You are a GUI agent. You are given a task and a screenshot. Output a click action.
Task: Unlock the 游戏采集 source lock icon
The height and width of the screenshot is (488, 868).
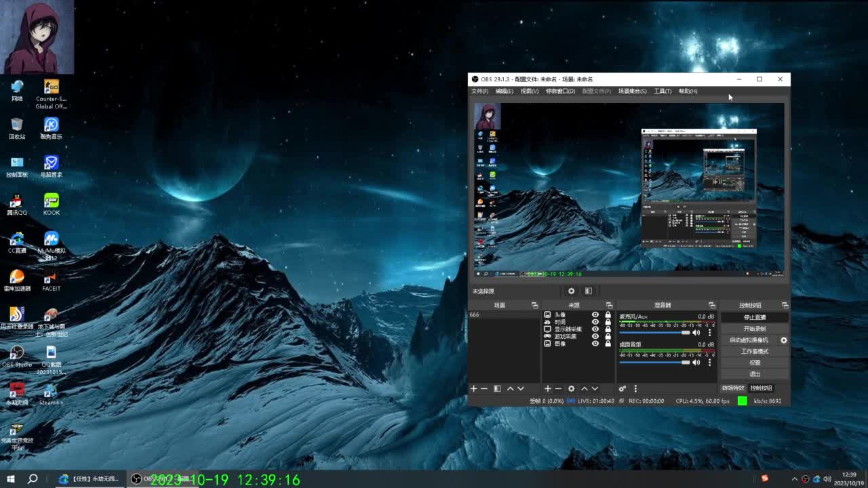[x=608, y=336]
